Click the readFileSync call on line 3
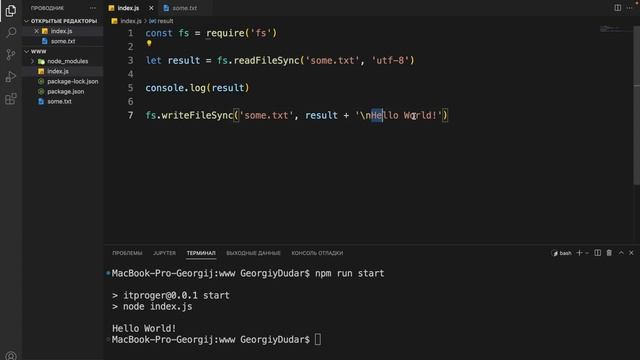640x360 pixels. pos(266,60)
